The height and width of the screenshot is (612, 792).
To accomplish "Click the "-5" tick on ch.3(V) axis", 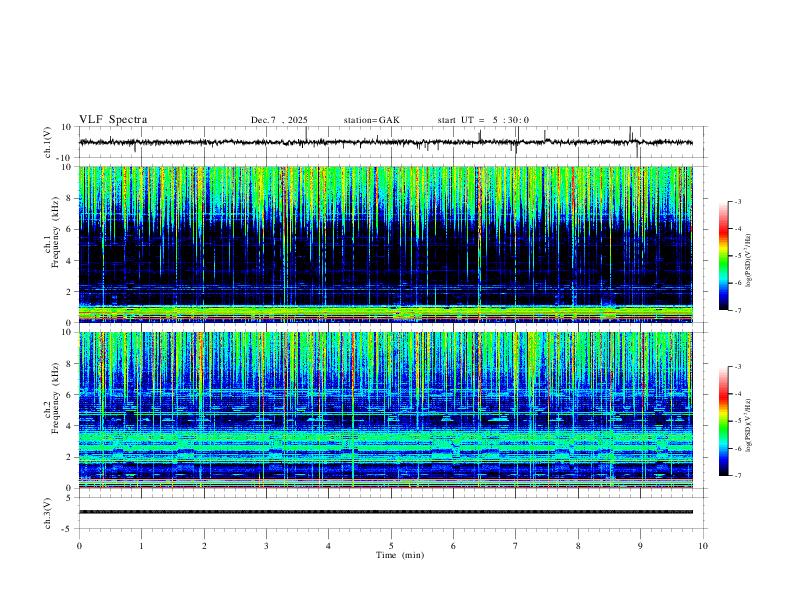I will 68,529.
